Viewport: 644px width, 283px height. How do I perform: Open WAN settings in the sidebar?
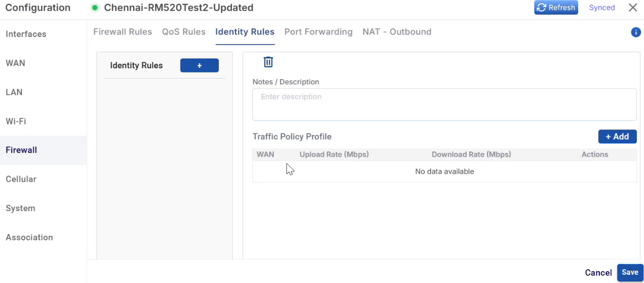(15, 63)
